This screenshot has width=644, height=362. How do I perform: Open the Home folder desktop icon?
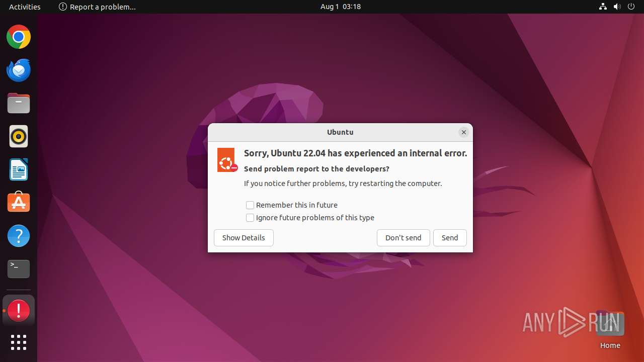tap(610, 330)
